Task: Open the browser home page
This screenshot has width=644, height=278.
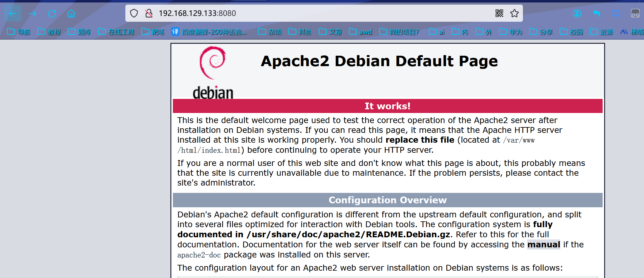Action: [71, 13]
